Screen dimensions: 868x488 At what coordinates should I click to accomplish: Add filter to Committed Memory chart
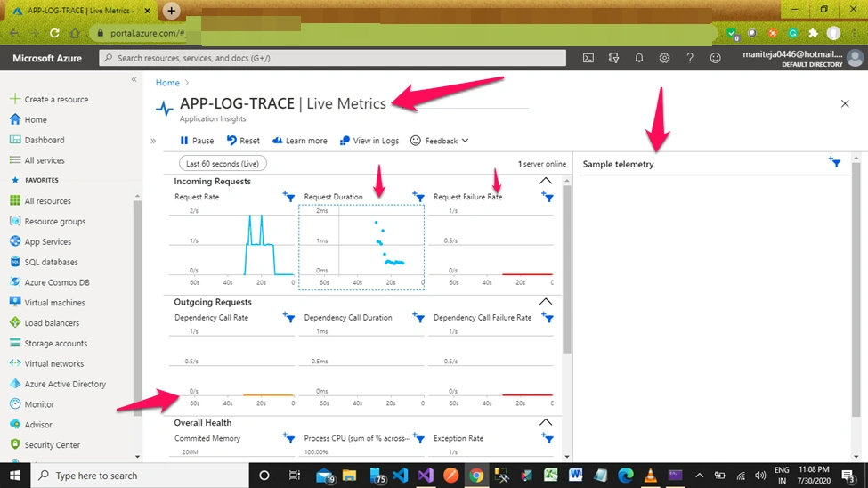click(x=288, y=437)
